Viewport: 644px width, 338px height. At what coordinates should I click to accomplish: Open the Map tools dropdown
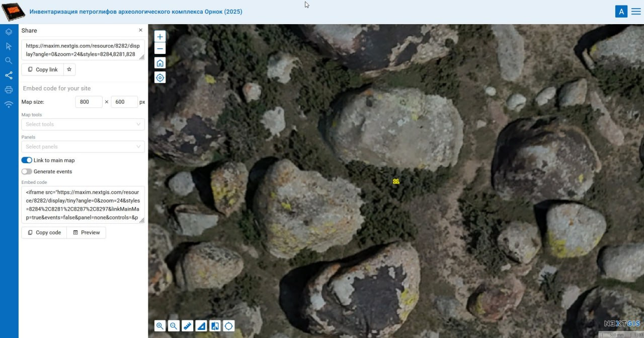[x=83, y=124]
